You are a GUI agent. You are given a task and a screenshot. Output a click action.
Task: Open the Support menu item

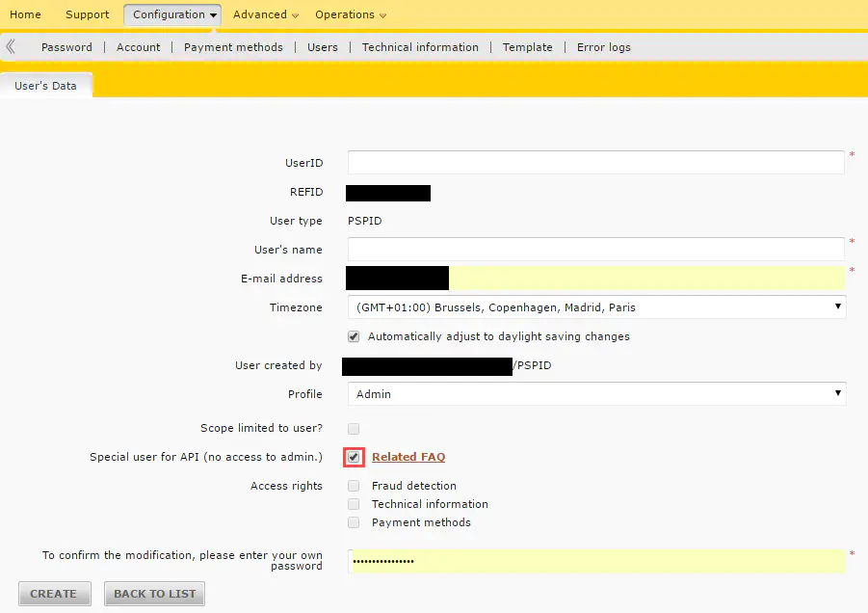[87, 14]
